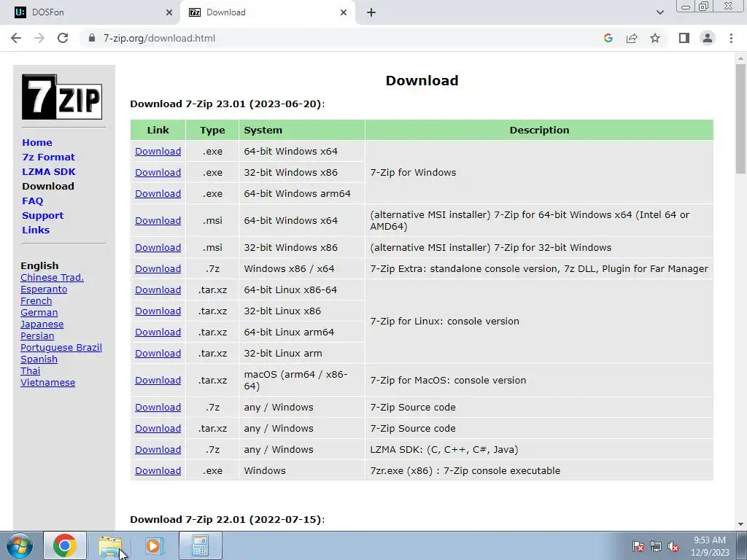Image resolution: width=747 pixels, height=560 pixels.
Task: Open the 7z Format sidebar link
Action: click(x=49, y=157)
